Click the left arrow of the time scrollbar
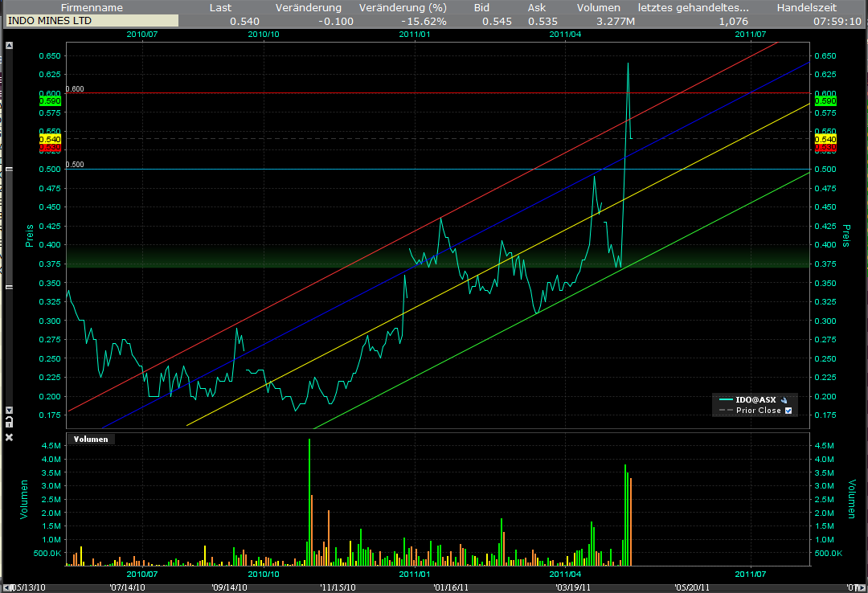 tap(6, 587)
